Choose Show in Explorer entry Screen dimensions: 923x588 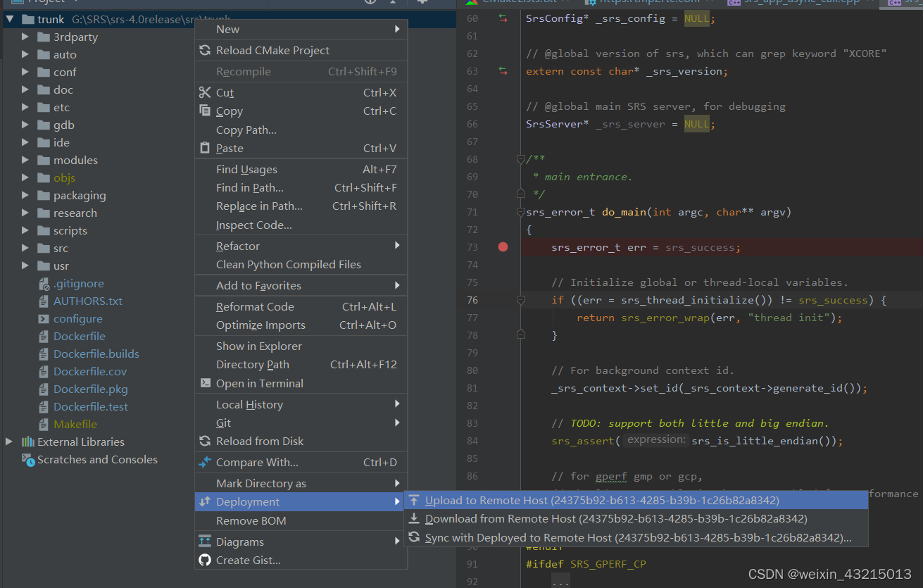[301, 346]
